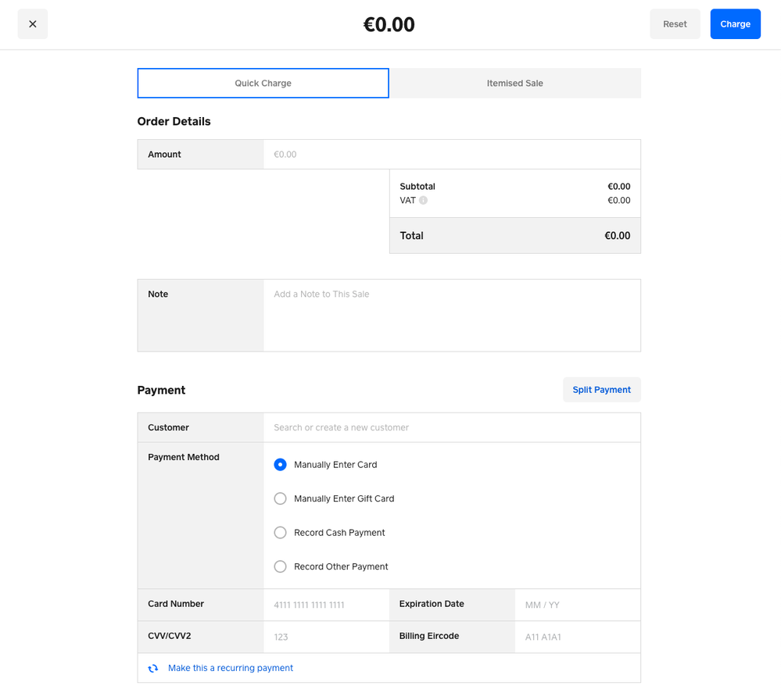Click the VAT info icon
The height and width of the screenshot is (700, 781).
coord(423,201)
